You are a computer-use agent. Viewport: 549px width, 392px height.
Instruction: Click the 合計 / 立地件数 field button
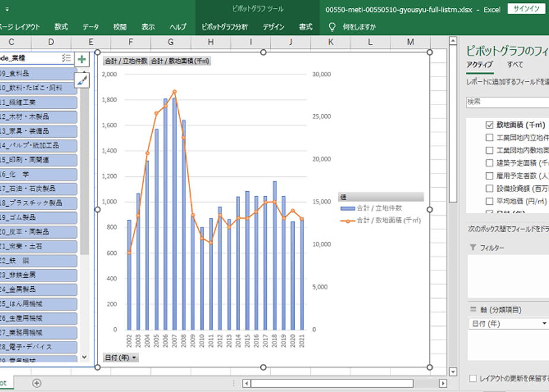click(x=126, y=61)
